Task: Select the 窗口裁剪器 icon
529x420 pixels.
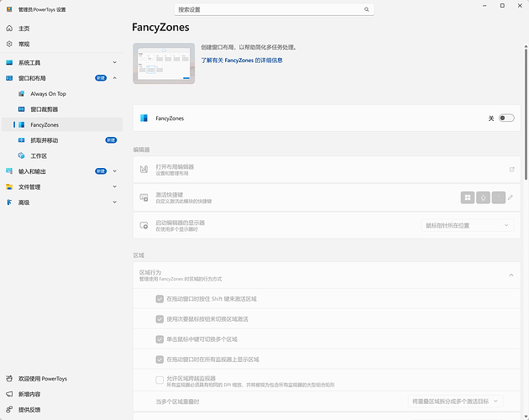Action: point(21,109)
